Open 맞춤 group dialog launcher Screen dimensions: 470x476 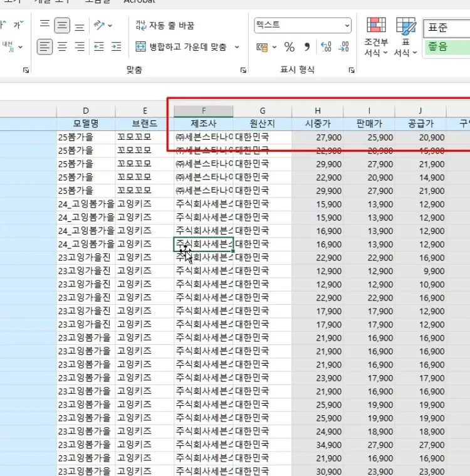tap(243, 70)
